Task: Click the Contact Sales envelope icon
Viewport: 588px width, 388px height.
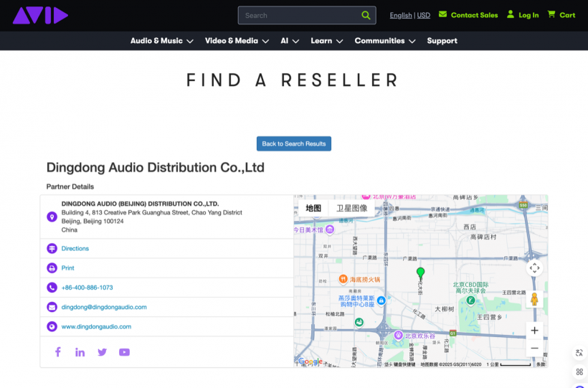Action: (443, 14)
